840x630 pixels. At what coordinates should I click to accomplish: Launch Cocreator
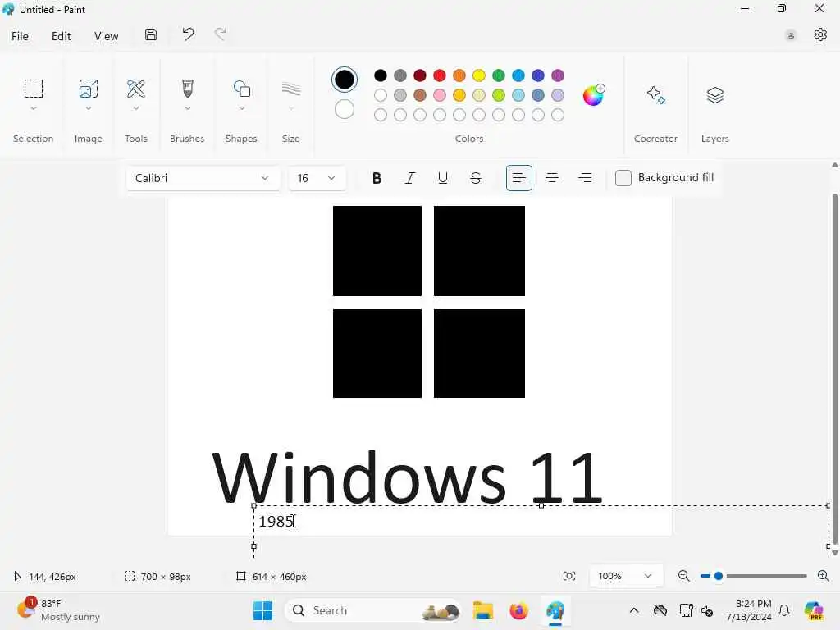tap(655, 95)
